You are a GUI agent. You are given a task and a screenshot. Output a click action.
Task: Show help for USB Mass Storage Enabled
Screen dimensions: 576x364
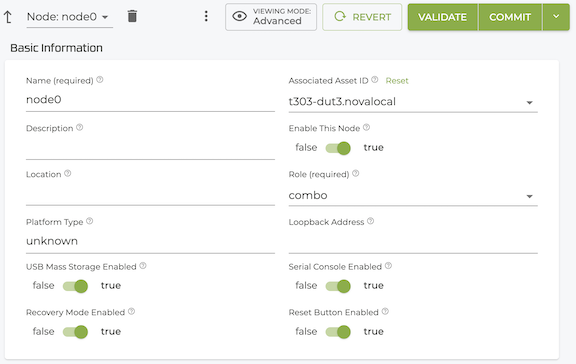(x=143, y=266)
